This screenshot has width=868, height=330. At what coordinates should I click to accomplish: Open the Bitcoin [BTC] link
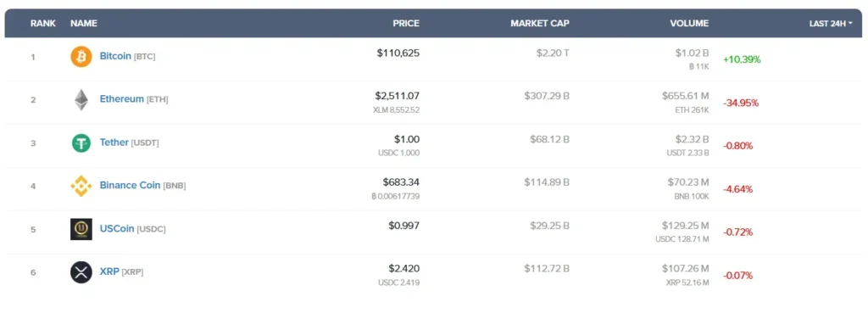[x=127, y=56]
